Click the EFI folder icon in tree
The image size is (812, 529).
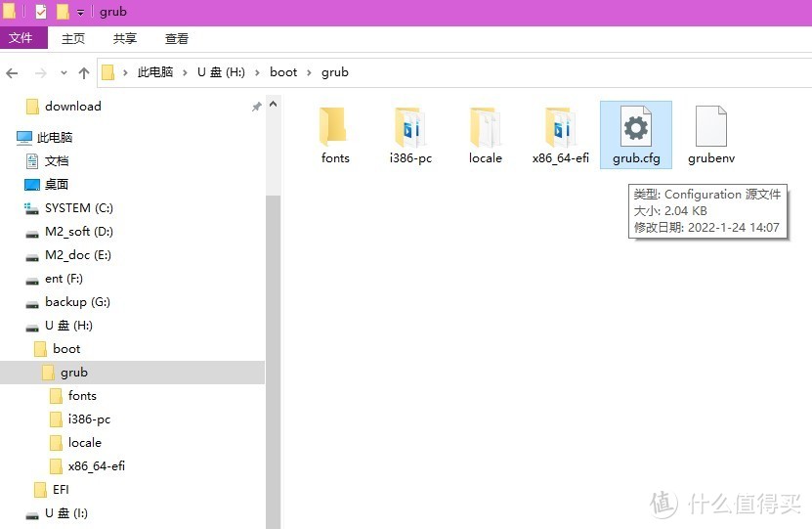click(40, 489)
